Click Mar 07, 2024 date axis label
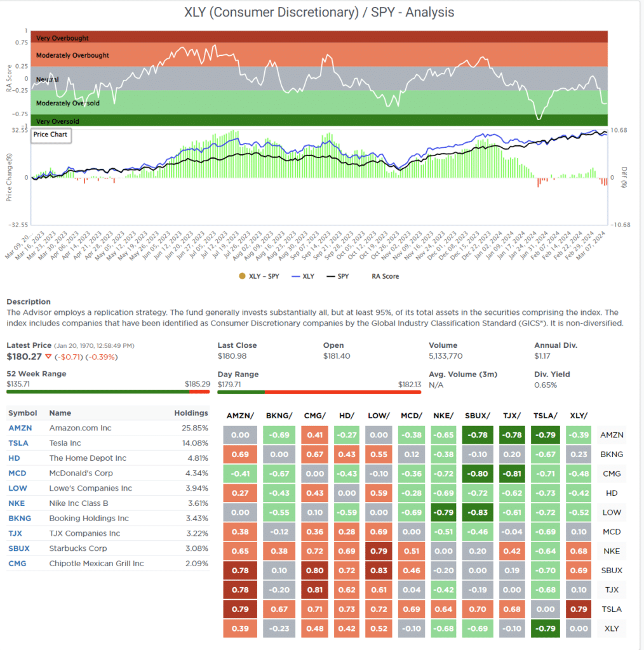The height and width of the screenshot is (650, 644). click(591, 246)
